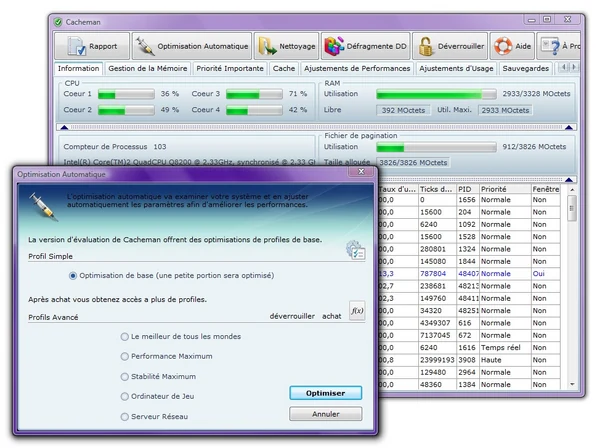This screenshot has height=448, width=600.
Task: Click the syringe icon in the dialog header
Action: point(44,207)
